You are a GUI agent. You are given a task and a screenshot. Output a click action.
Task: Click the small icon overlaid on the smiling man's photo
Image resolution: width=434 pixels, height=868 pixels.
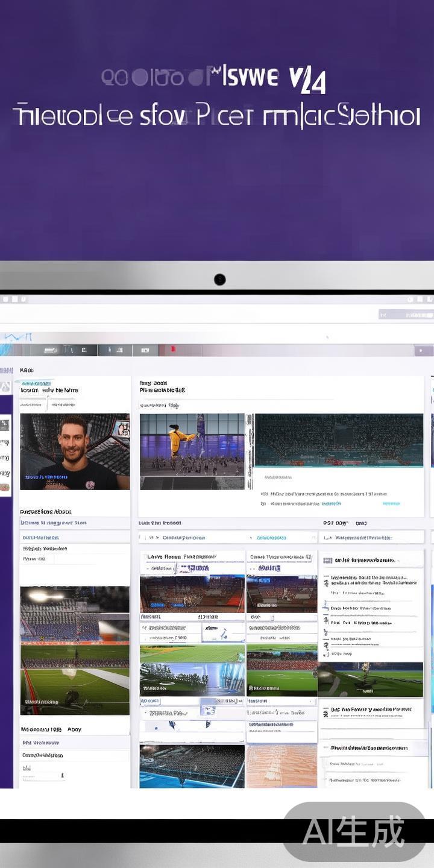point(123,429)
